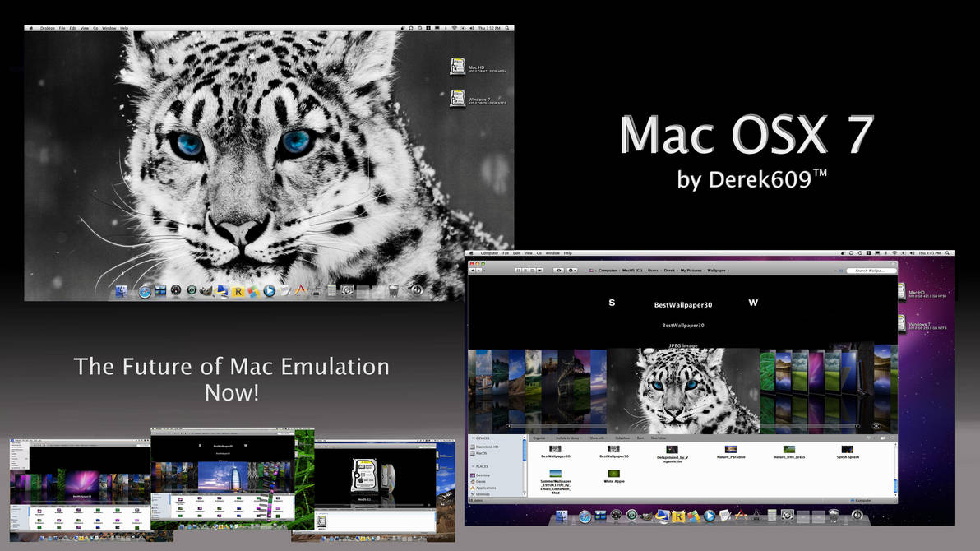Image resolution: width=980 pixels, height=551 pixels.
Task: Select the Nature_Paradise file
Action: [731, 452]
